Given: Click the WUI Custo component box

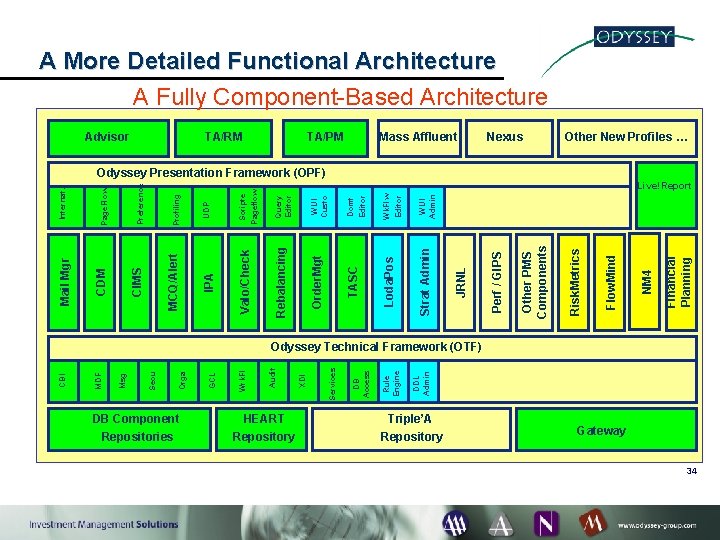Looking at the screenshot, I should [319, 207].
